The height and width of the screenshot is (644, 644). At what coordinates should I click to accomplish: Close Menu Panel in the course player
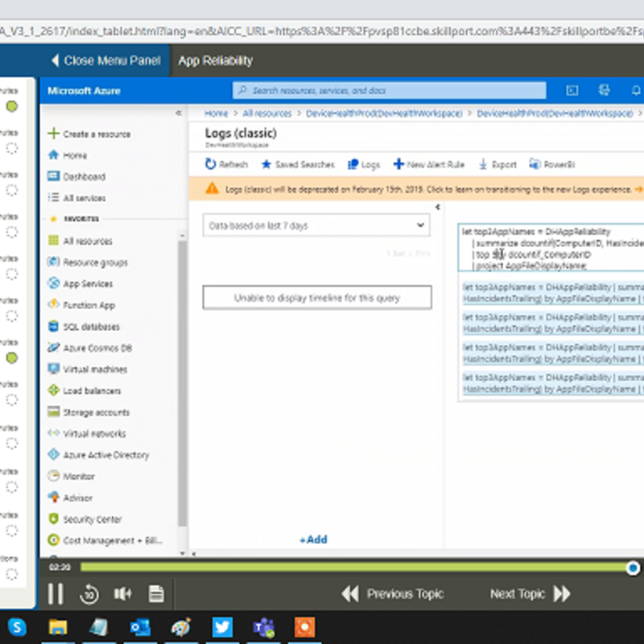pos(105,60)
